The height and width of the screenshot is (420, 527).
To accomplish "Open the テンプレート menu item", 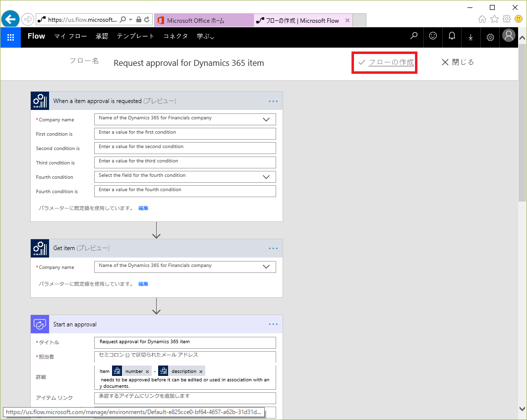I will click(x=135, y=36).
